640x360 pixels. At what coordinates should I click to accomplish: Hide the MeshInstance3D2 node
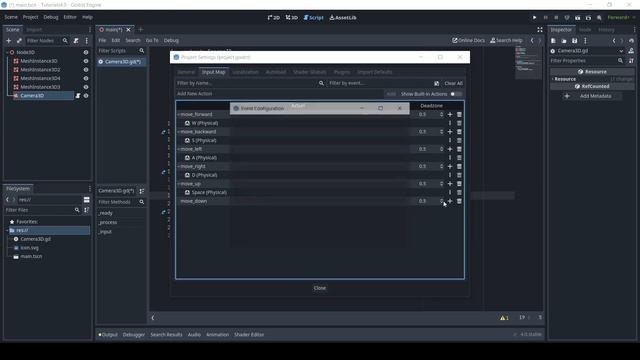(86, 70)
